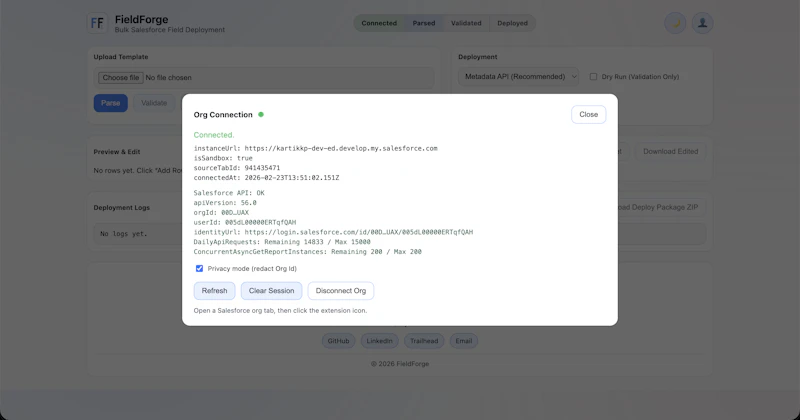Click the FieldForge app title
Image resolution: width=800 pixels, height=420 pixels.
click(x=141, y=19)
